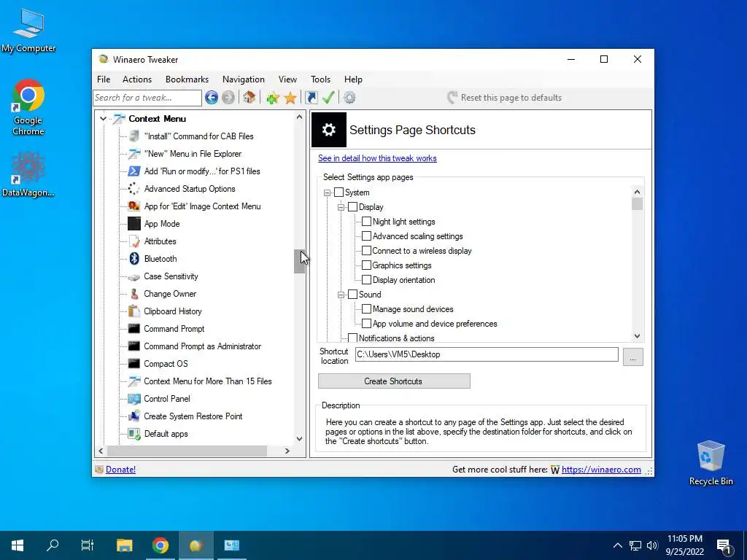Viewport: 747px width, 560px height.
Task: Click the Create System Restore Point icon
Action: pos(134,416)
